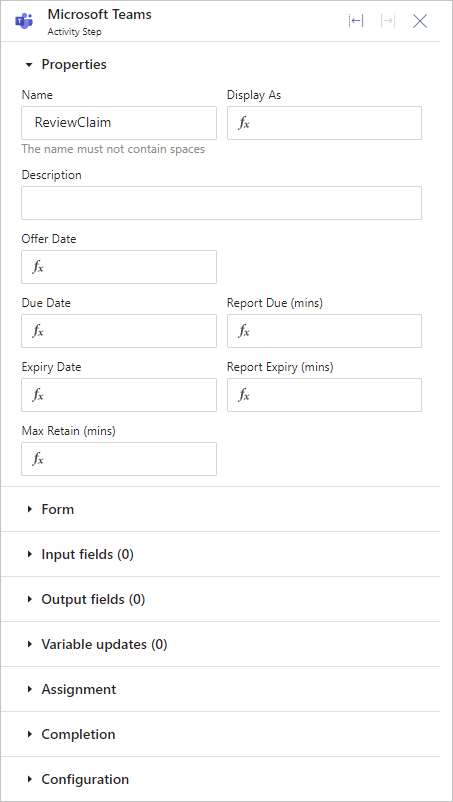Click fx icon in Report Due (mins)
453x802 pixels.
(x=244, y=331)
